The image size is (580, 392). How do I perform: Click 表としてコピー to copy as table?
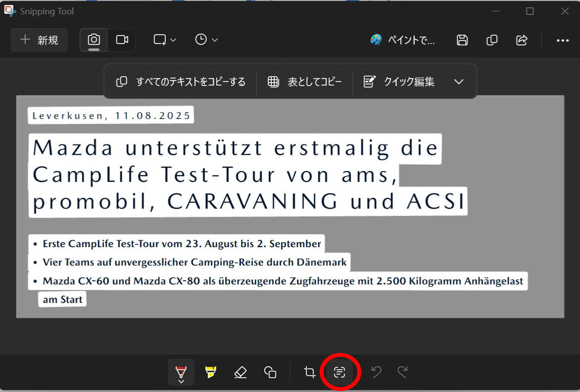point(305,82)
